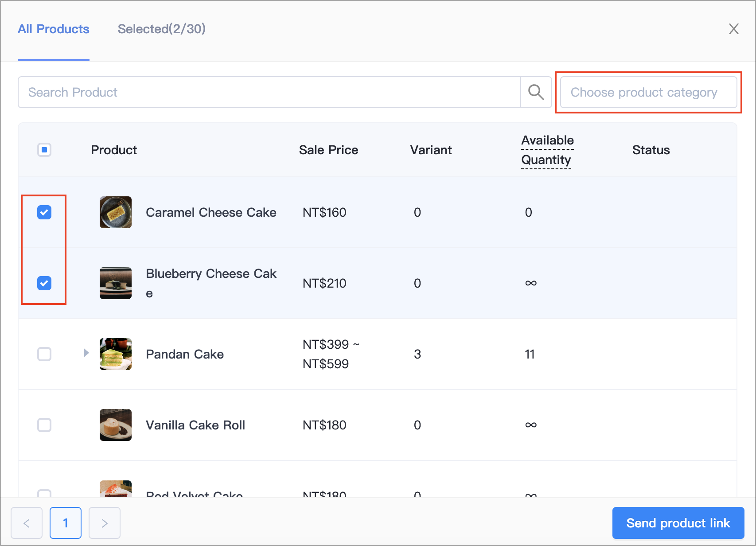Click Pandan Cake quantity value 11
This screenshot has width=756, height=546.
[530, 354]
